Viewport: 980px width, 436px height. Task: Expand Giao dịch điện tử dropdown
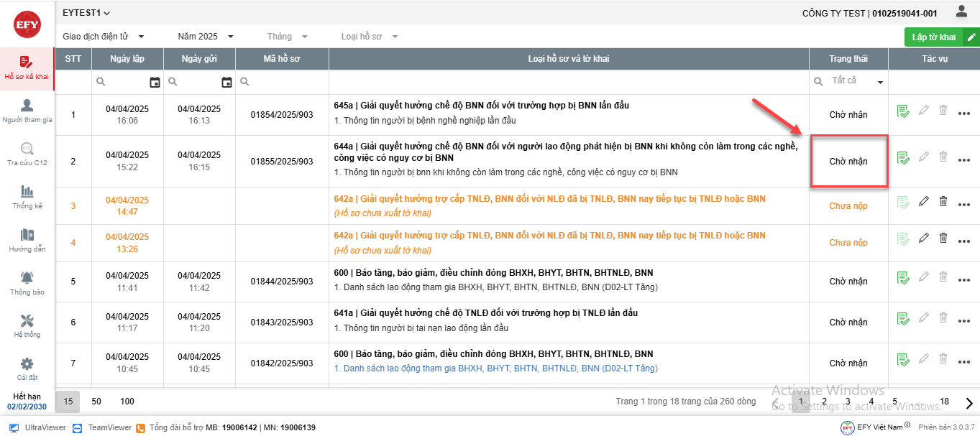pos(104,37)
